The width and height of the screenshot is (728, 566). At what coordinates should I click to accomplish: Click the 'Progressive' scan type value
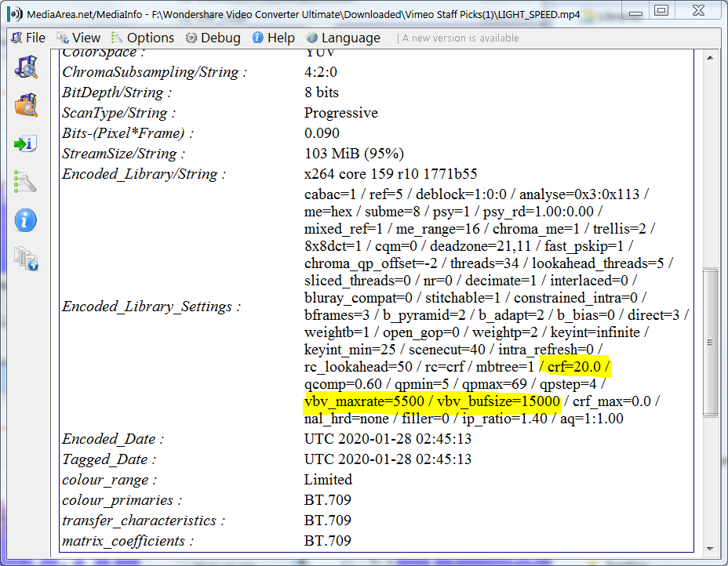340,113
